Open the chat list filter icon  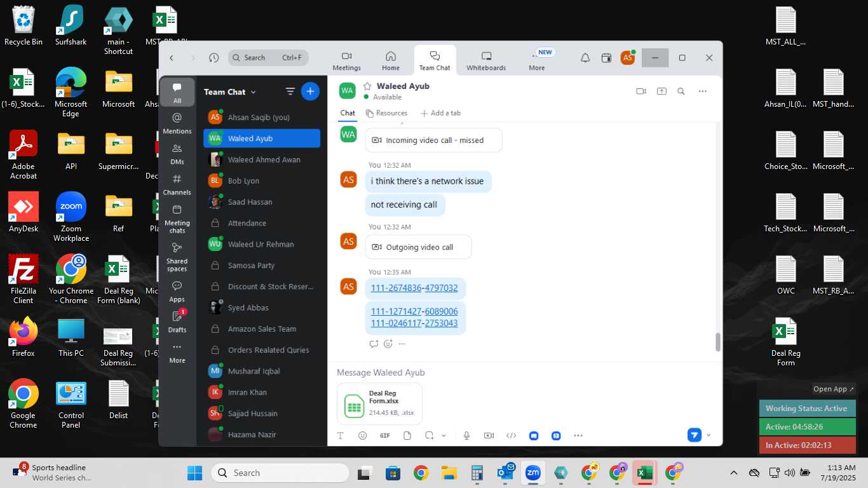290,91
